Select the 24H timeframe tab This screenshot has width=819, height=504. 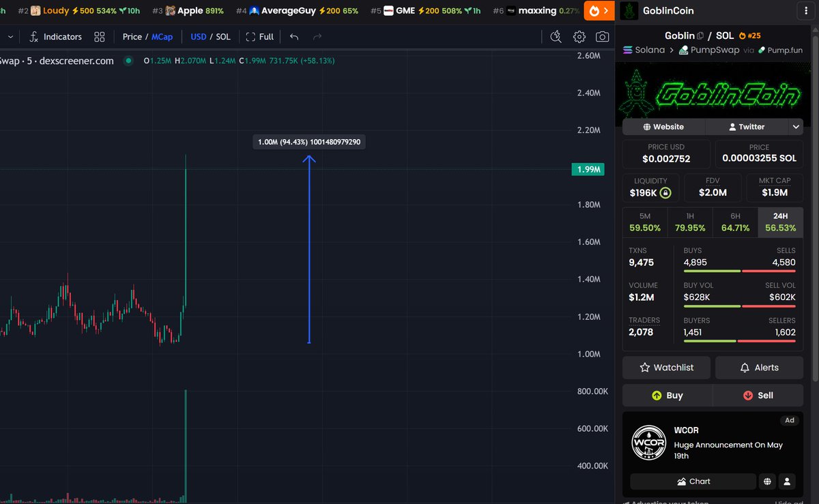pyautogui.click(x=781, y=222)
